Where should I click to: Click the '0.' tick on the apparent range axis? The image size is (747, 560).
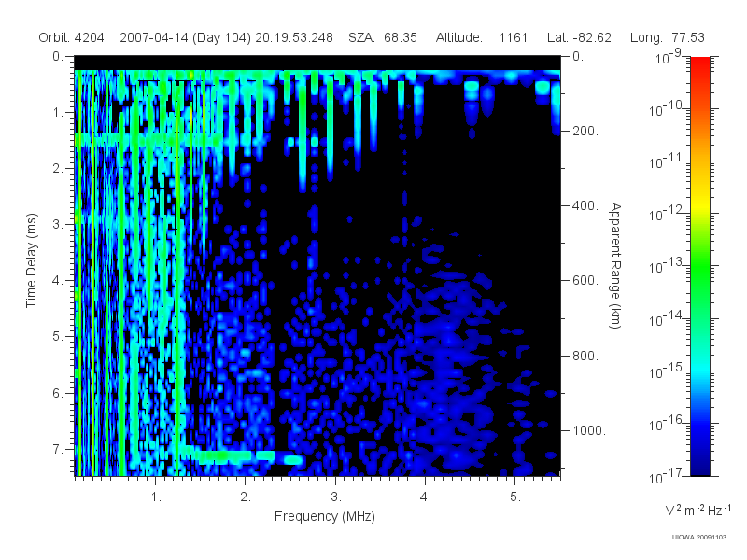tap(578, 56)
